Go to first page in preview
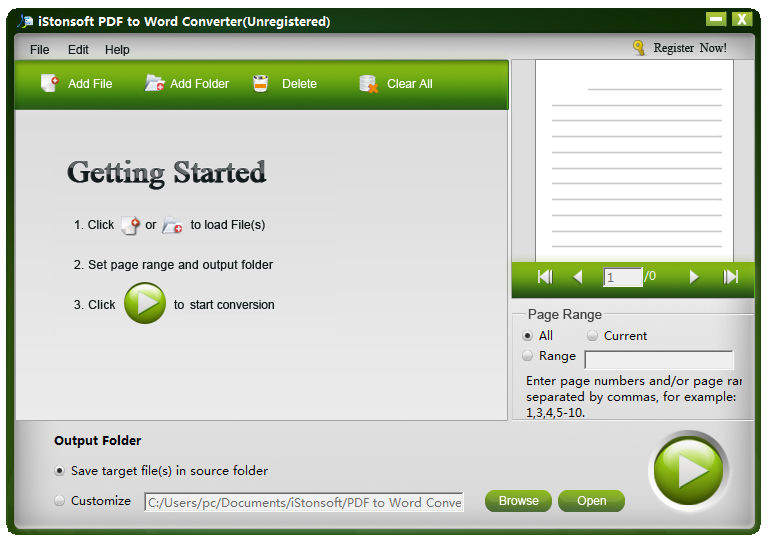This screenshot has height=539, width=768. (x=545, y=277)
